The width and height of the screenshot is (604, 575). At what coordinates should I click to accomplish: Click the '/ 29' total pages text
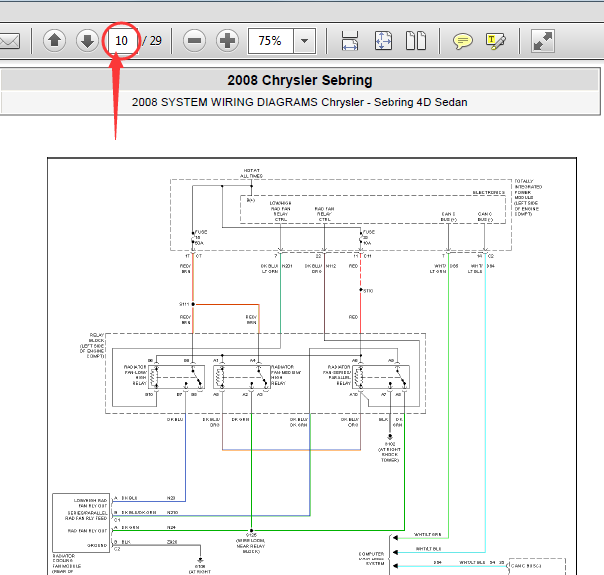click(x=152, y=40)
